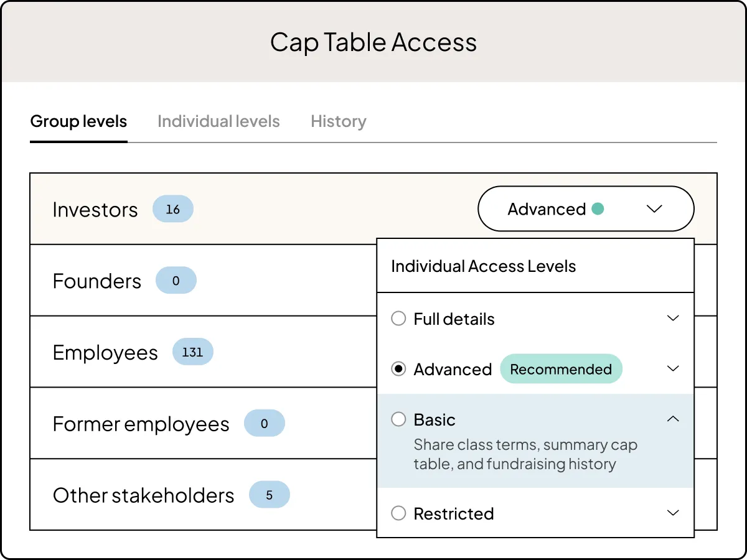Click the Founders count badge showing 0
This screenshot has height=560, width=747.
[x=176, y=281]
